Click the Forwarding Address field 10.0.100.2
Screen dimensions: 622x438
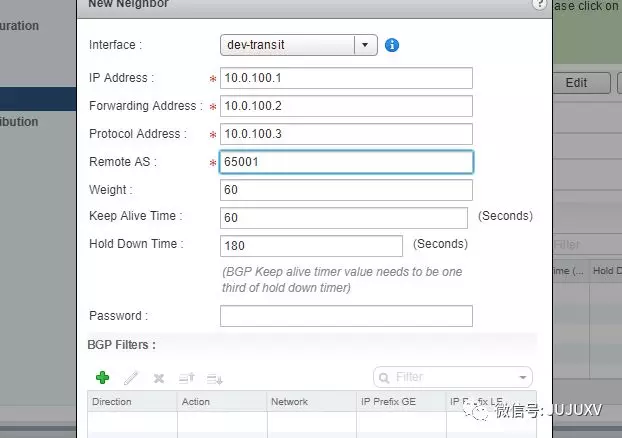pos(346,106)
